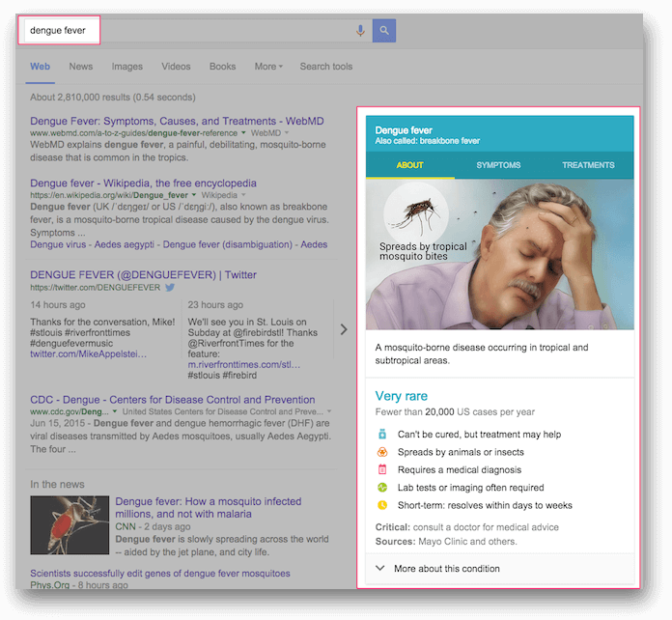Open the Books tab
The height and width of the screenshot is (620, 672).
coord(222,67)
